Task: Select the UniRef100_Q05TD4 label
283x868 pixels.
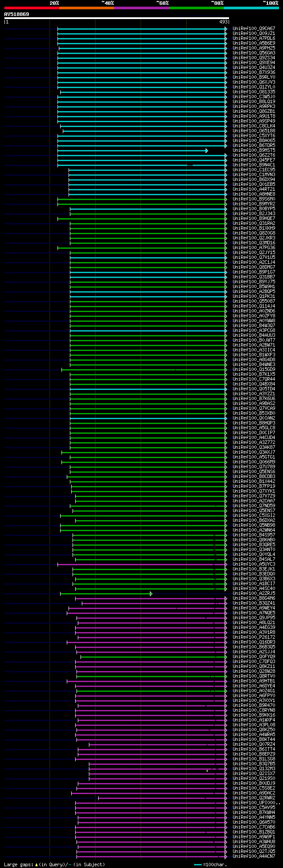Action: click(x=254, y=389)
